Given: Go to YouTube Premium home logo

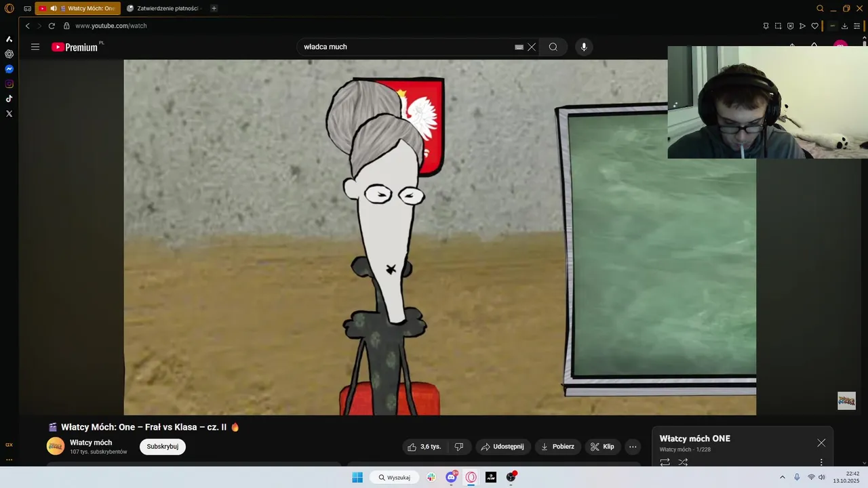Looking at the screenshot, I should [75, 47].
